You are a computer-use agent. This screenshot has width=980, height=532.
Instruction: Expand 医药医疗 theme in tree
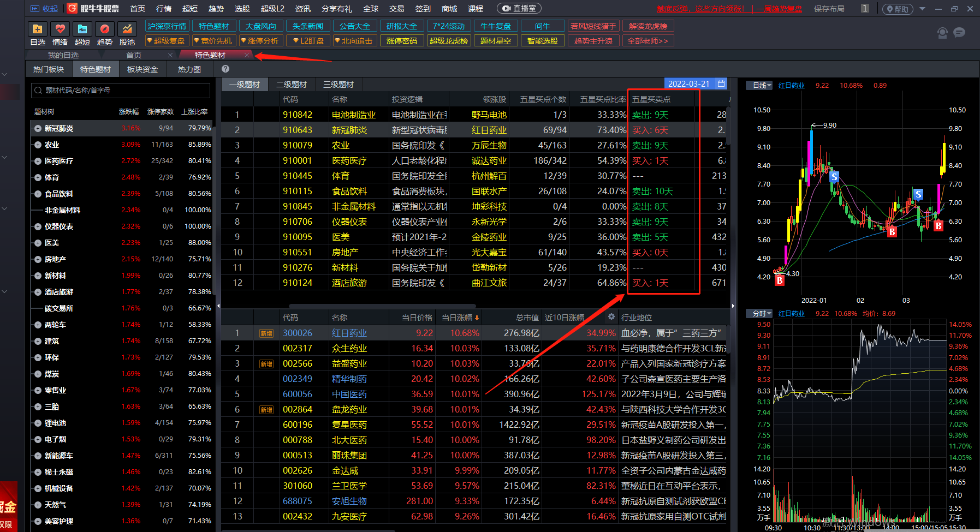click(x=38, y=162)
